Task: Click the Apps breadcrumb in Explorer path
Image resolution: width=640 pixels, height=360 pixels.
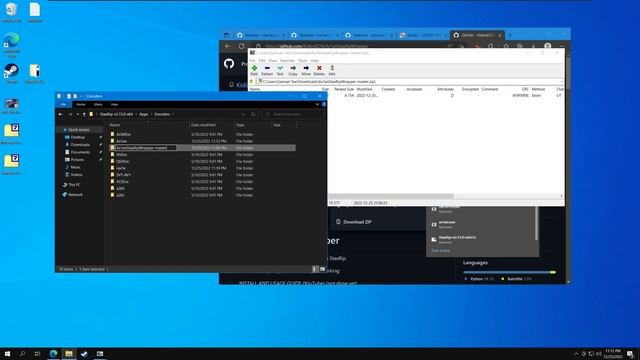Action: click(144, 114)
